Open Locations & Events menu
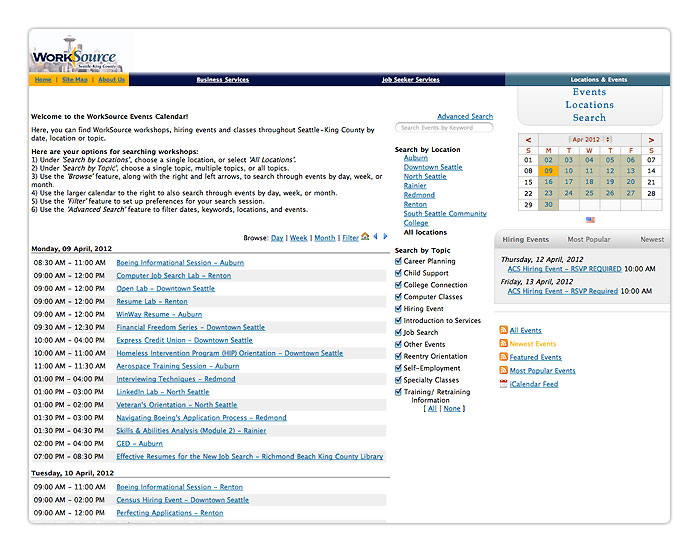 (599, 79)
